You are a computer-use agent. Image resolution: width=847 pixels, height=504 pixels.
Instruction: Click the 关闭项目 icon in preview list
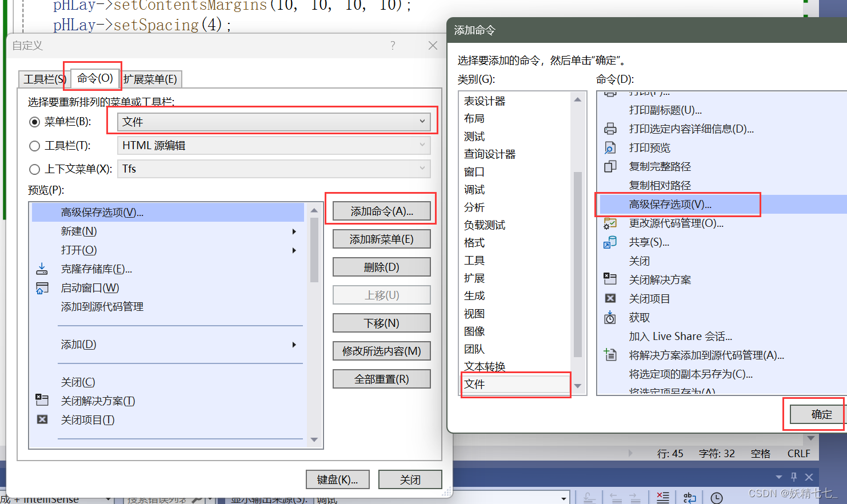(x=42, y=419)
